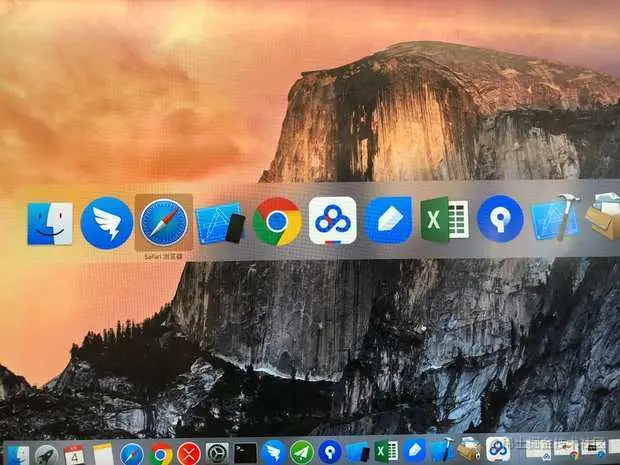Open Terminal from the Dock

point(245,453)
